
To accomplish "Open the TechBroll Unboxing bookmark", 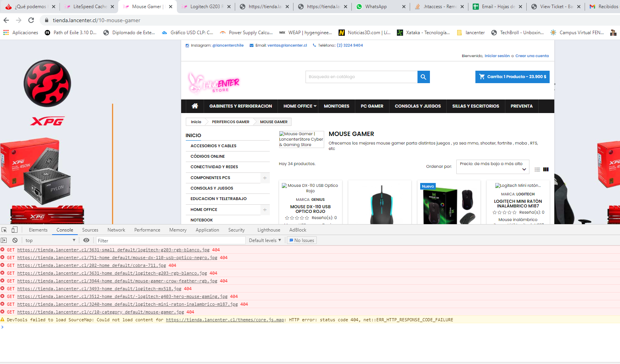I will tap(518, 33).
